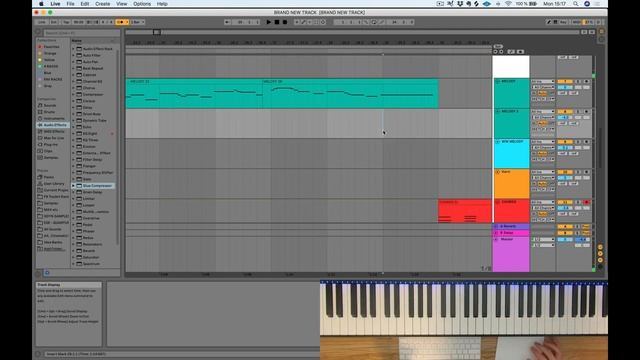640x360 pixels.
Task: Select the Spectrum device row
Action: (93, 264)
